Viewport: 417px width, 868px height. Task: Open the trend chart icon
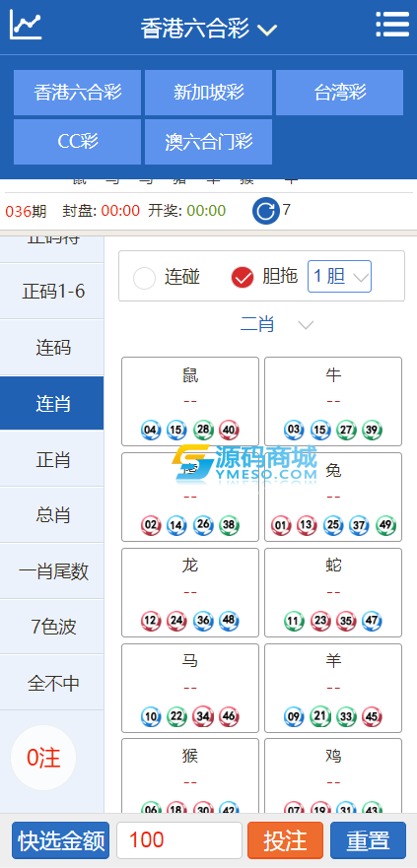(26, 26)
